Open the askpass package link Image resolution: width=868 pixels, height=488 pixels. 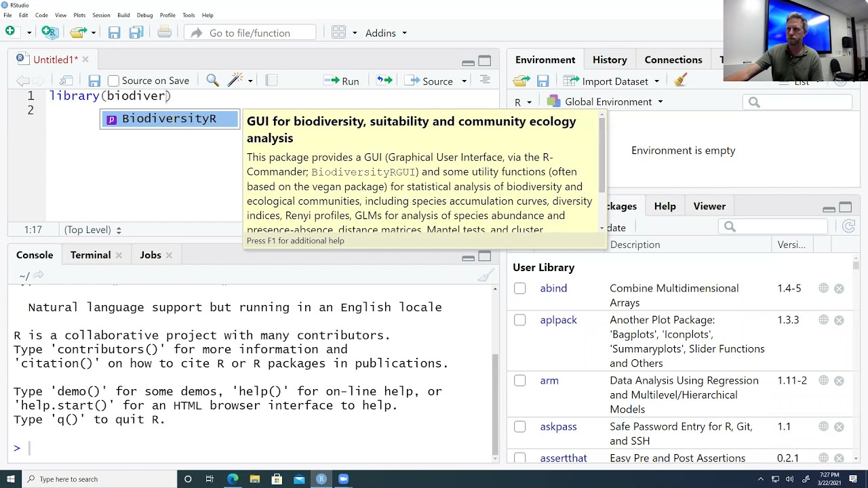558,427
